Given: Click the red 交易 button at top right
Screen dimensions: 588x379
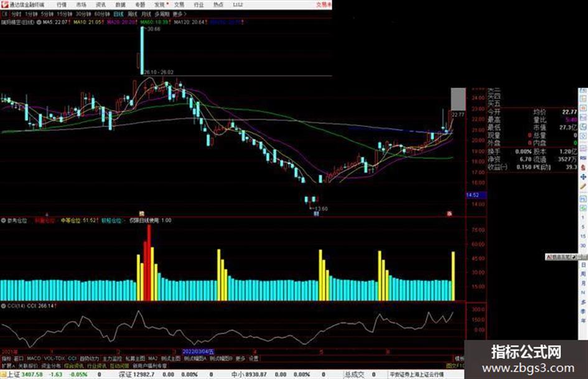Looking at the screenshot, I should coord(324,5).
